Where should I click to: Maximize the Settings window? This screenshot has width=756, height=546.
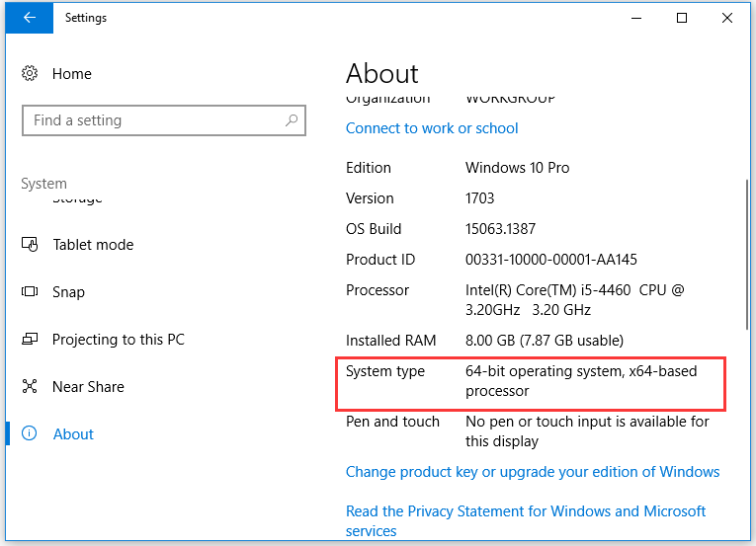(x=682, y=18)
